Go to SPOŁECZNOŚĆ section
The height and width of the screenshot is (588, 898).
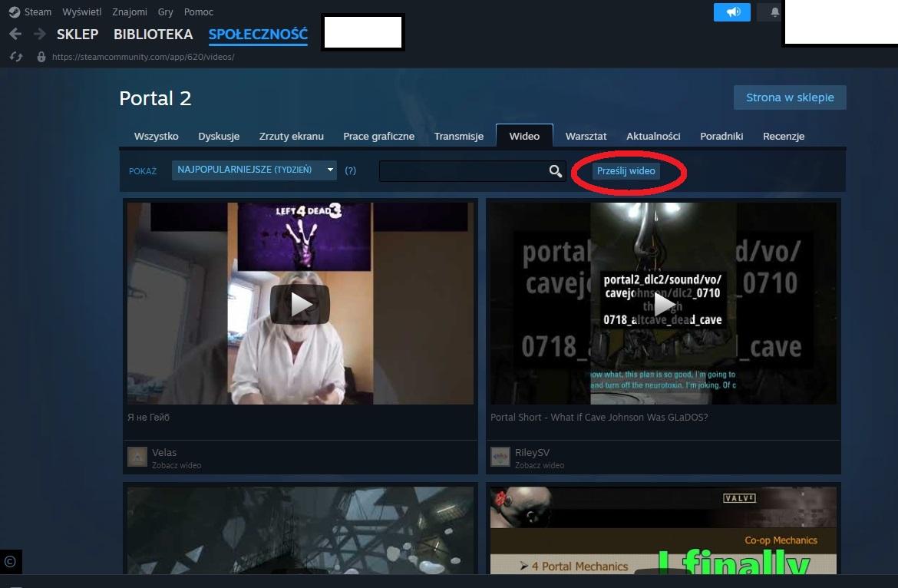[x=258, y=35]
